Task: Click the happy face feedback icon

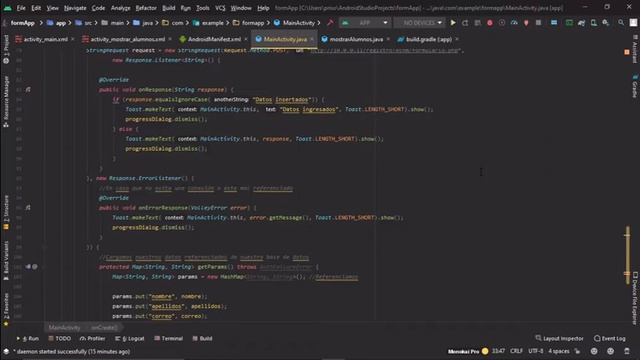Action: pyautogui.click(x=594, y=351)
